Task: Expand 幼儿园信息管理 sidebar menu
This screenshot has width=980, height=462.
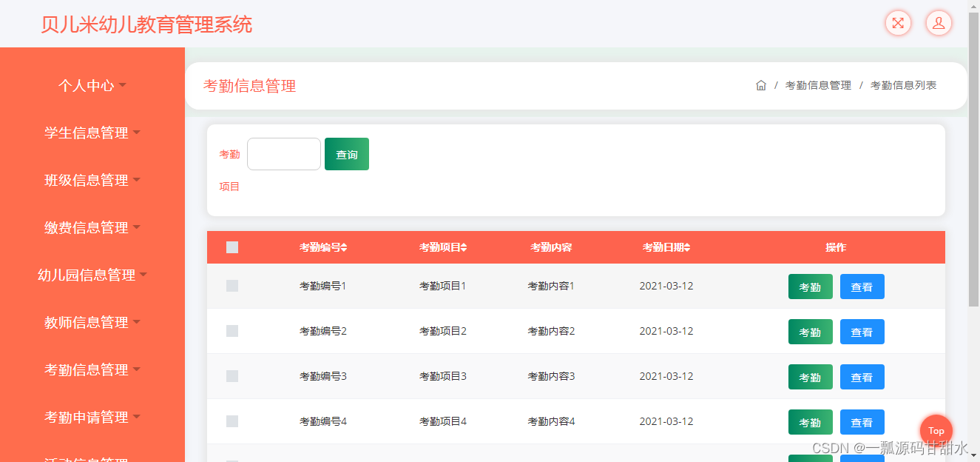Action: pyautogui.click(x=92, y=275)
